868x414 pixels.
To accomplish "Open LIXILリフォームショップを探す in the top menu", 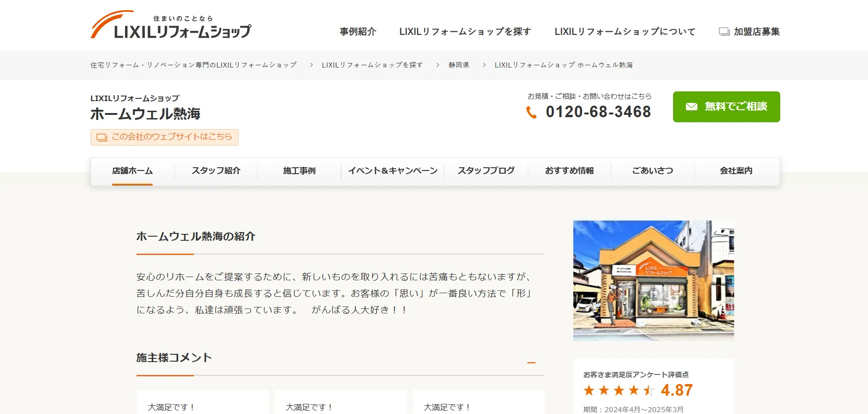I will point(465,32).
